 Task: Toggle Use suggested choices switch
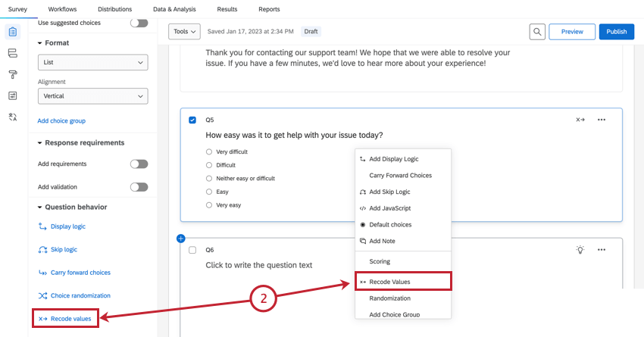tap(139, 23)
